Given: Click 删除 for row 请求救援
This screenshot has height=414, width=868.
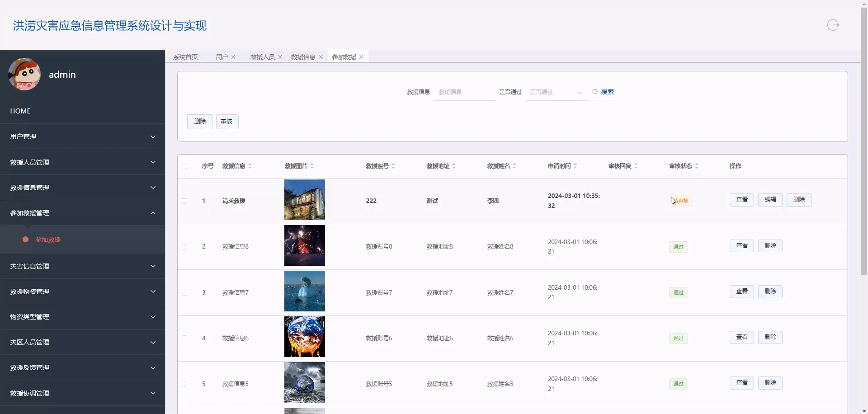Looking at the screenshot, I should tap(799, 200).
